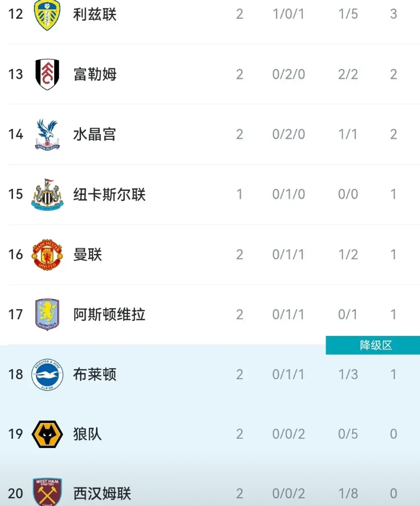Click the 狼队 team name
Image resolution: width=420 pixels, height=506 pixels.
88,435
